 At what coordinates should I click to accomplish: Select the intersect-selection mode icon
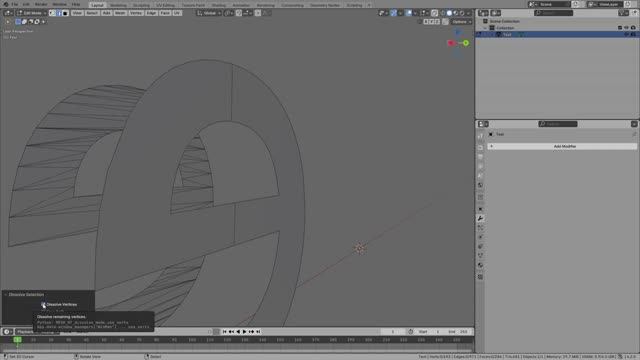[x=43, y=22]
